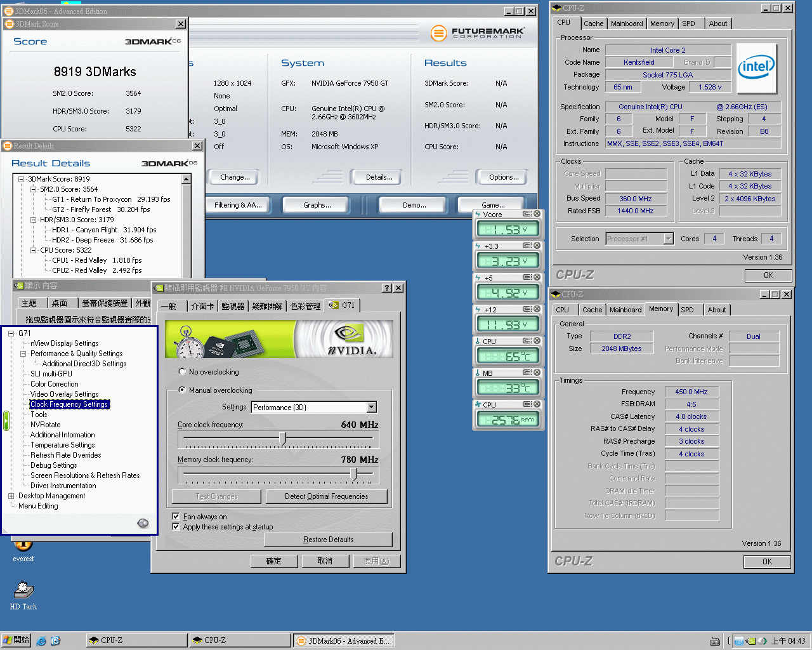Image resolution: width=812 pixels, height=650 pixels.
Task: Open SPD tab in upper CPU-Z window
Action: pyautogui.click(x=689, y=23)
